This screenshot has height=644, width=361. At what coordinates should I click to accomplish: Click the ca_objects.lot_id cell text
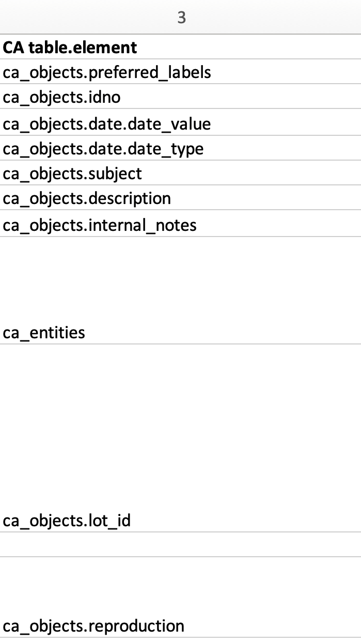point(67,521)
